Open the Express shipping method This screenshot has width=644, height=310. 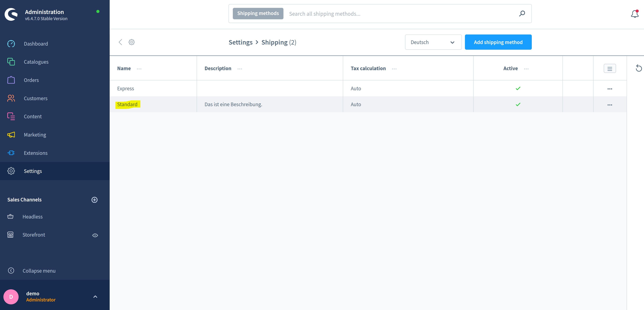click(x=126, y=88)
